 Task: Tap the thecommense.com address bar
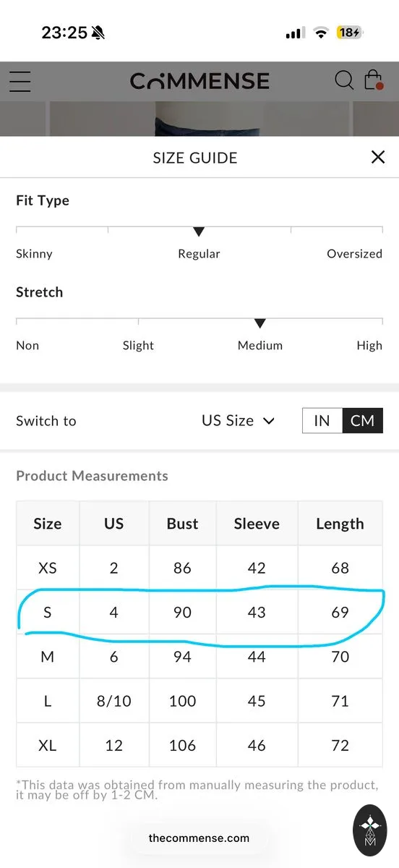pos(199,838)
